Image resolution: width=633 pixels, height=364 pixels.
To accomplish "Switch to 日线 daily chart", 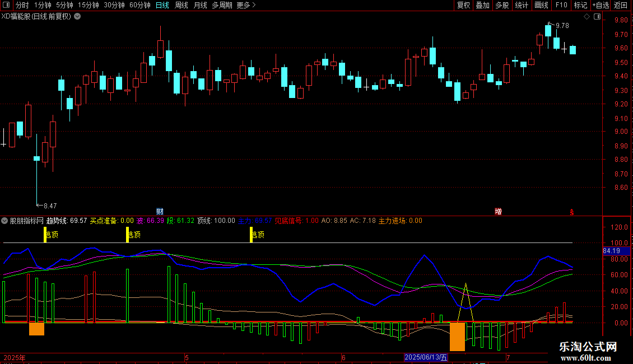I will (x=162, y=5).
